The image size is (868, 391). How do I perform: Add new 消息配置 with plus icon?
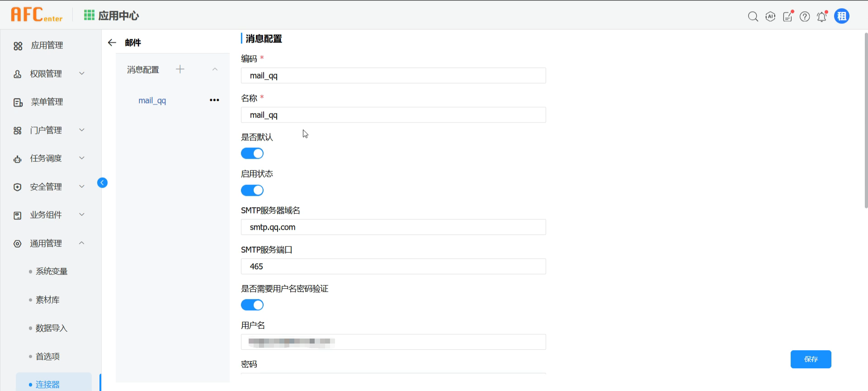tap(180, 69)
